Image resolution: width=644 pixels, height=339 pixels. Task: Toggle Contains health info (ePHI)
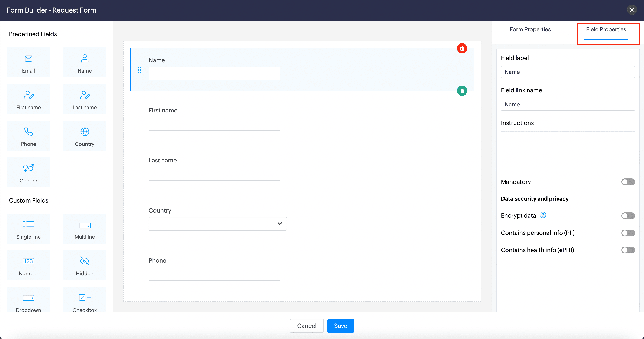coord(628,250)
